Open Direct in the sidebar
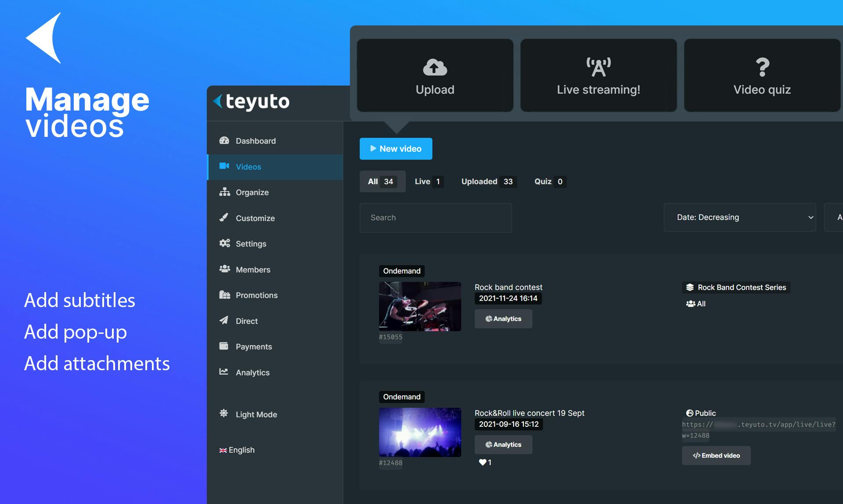Image resolution: width=843 pixels, height=504 pixels. coord(275,321)
